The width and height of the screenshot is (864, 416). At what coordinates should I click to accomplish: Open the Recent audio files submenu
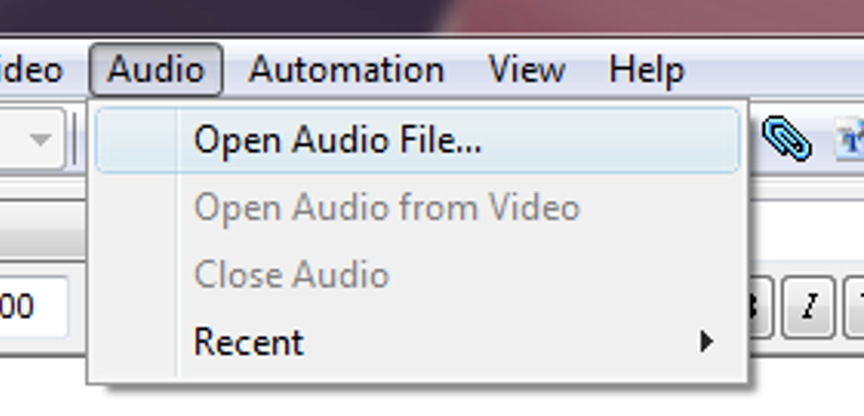pyautogui.click(x=249, y=342)
